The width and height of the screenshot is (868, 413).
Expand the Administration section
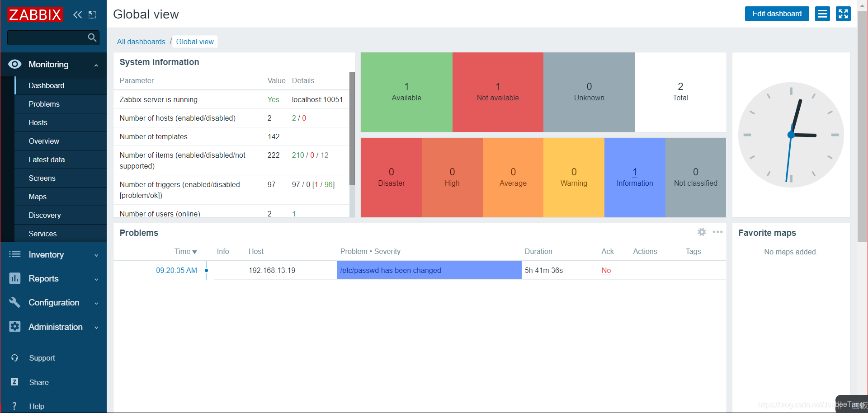click(x=96, y=328)
